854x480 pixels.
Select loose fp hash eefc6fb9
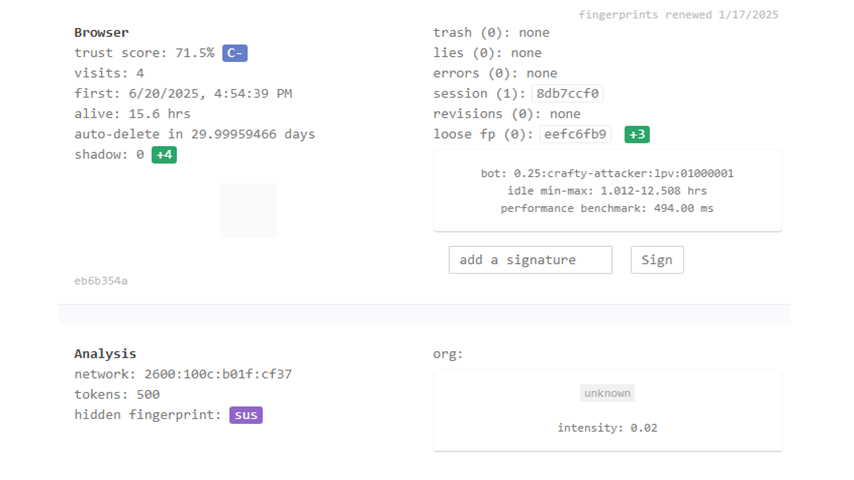point(575,134)
